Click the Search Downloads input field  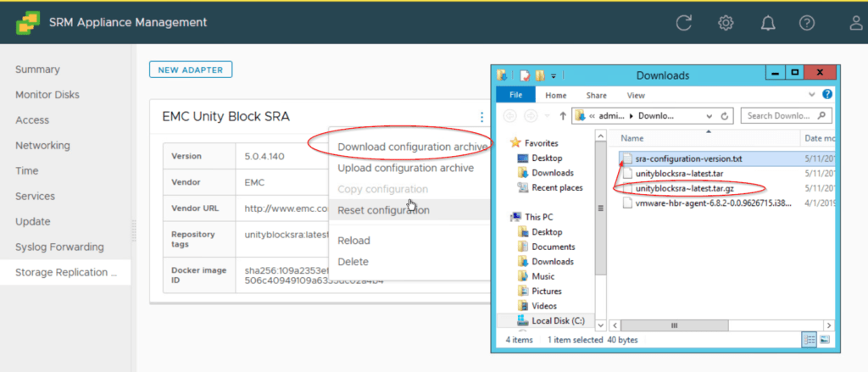tap(780, 115)
